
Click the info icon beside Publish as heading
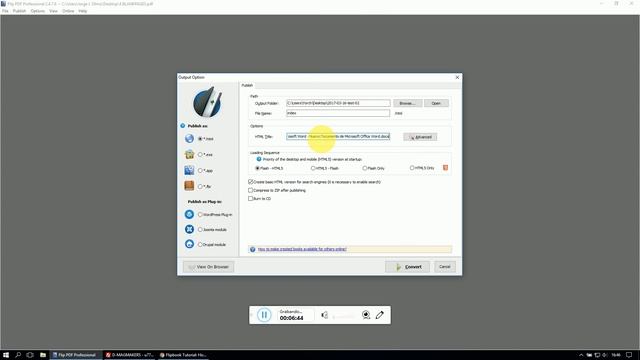coord(183,126)
